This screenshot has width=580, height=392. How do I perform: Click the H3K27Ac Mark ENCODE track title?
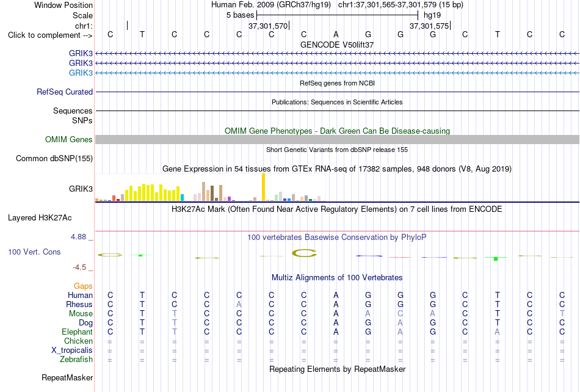337,209
